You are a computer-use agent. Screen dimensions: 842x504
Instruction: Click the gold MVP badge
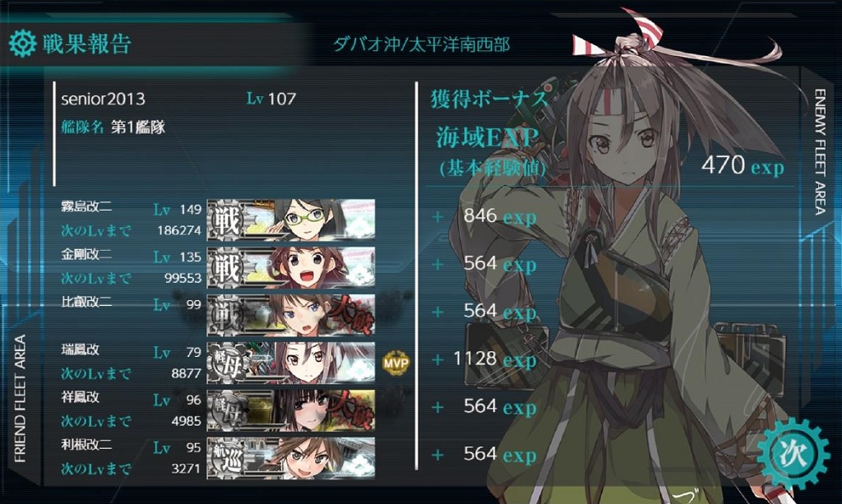pyautogui.click(x=396, y=363)
